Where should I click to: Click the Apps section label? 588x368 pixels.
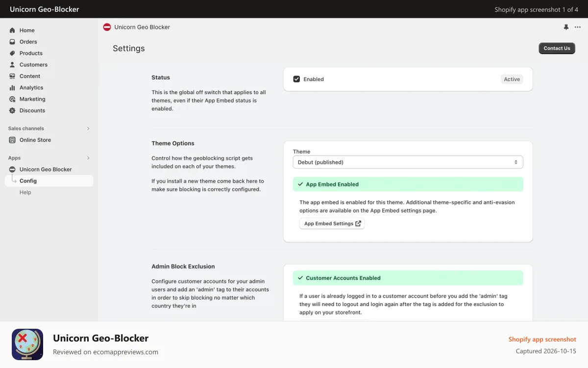pos(14,158)
